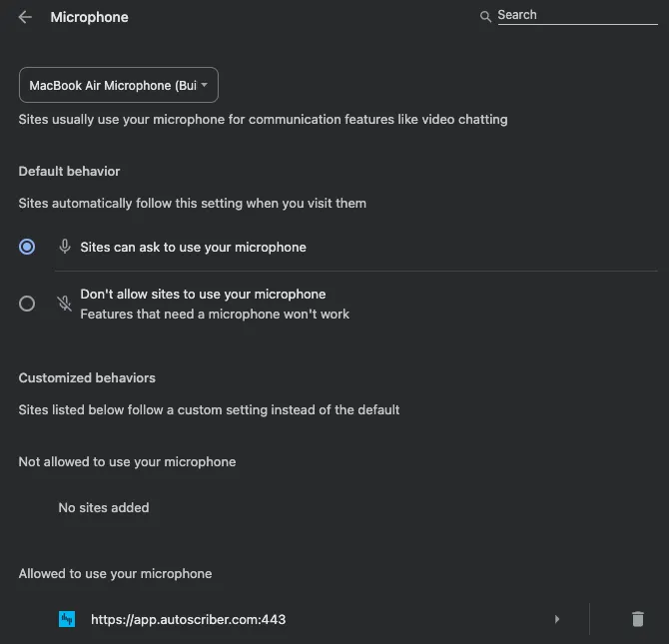Select Don't allow sites microphone radio
This screenshot has height=644, width=669.
click(x=27, y=304)
